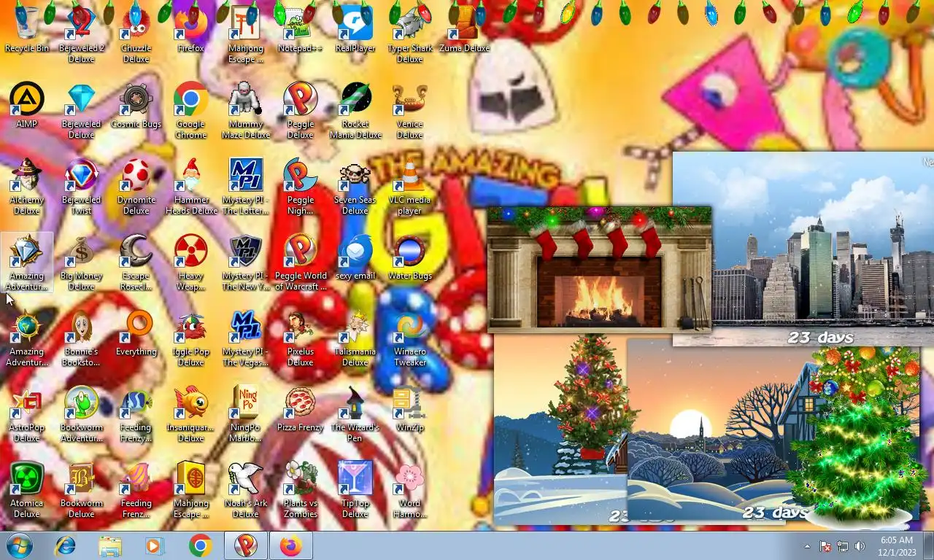This screenshot has height=560, width=934.
Task: Select the Chuzzle Deluxe desktop icon
Action: pyautogui.click(x=136, y=35)
